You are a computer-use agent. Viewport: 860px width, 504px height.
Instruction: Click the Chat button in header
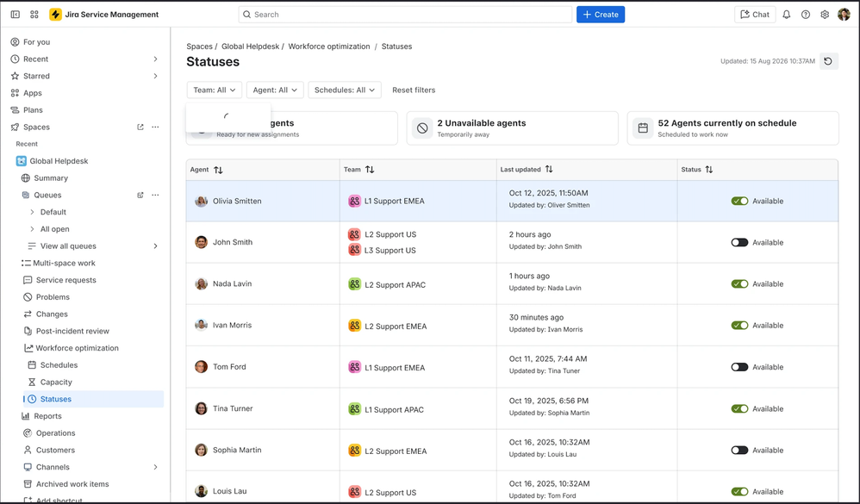click(x=755, y=15)
